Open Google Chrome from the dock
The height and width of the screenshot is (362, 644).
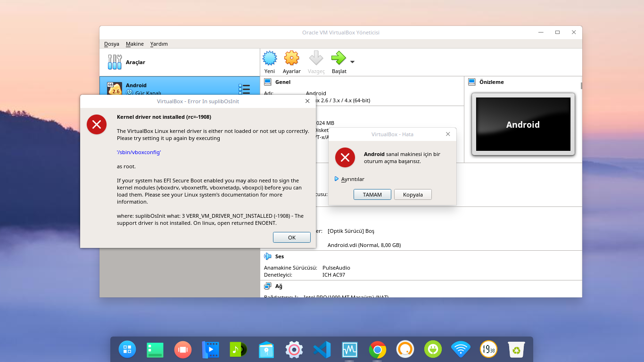click(378, 349)
